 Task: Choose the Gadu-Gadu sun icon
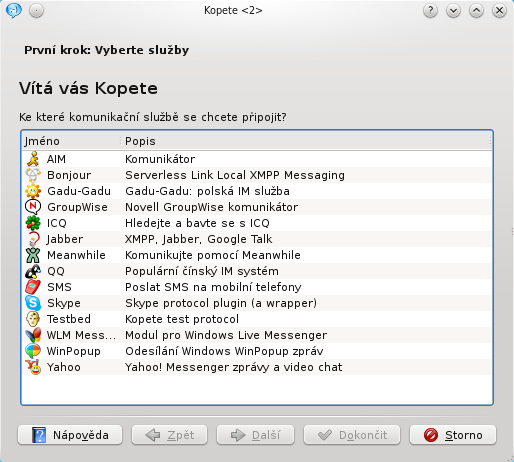point(33,191)
